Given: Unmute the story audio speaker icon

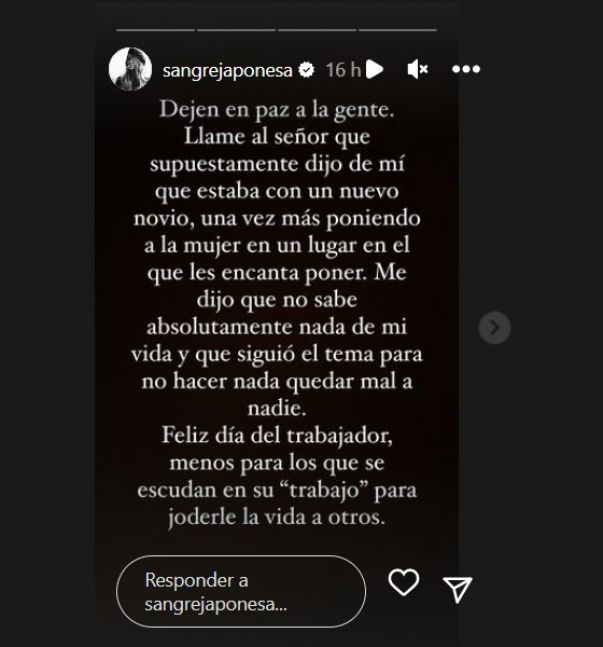Looking at the screenshot, I should point(417,69).
